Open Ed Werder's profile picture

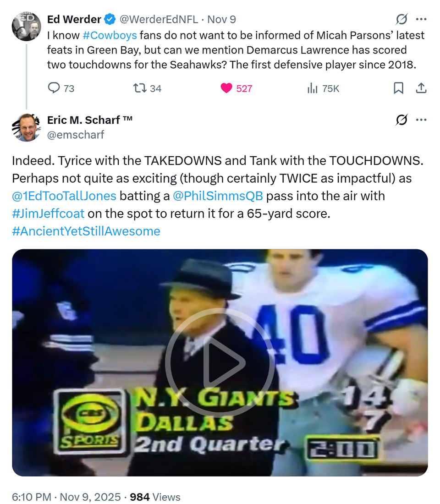[x=26, y=25]
